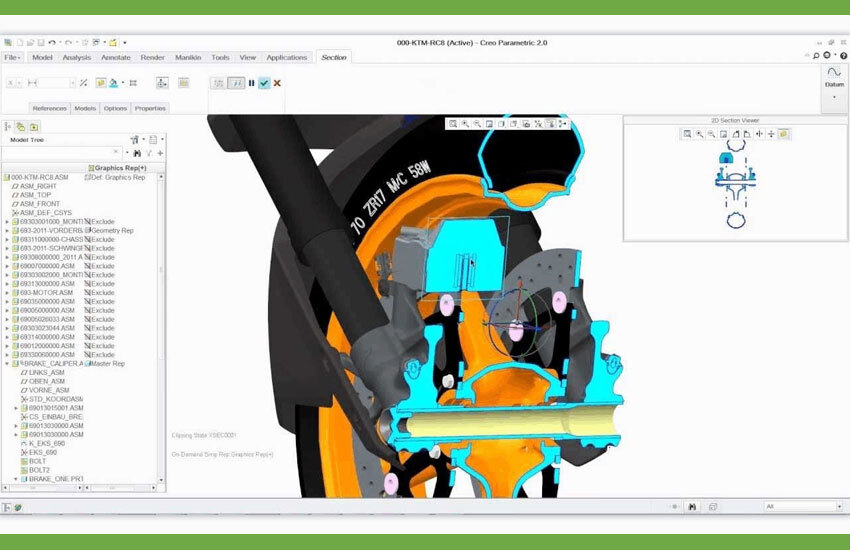Toggle the highlighted yellow icon in 2D Section Viewer

pos(783,134)
